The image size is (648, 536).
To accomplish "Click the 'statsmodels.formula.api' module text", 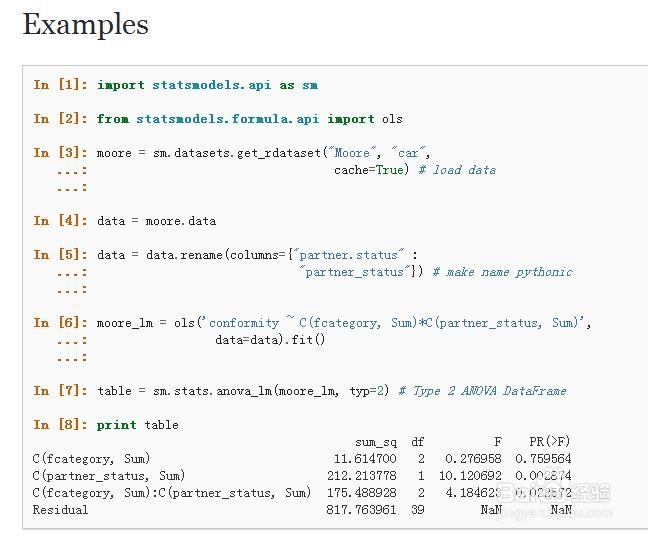I will pyautogui.click(x=228, y=119).
